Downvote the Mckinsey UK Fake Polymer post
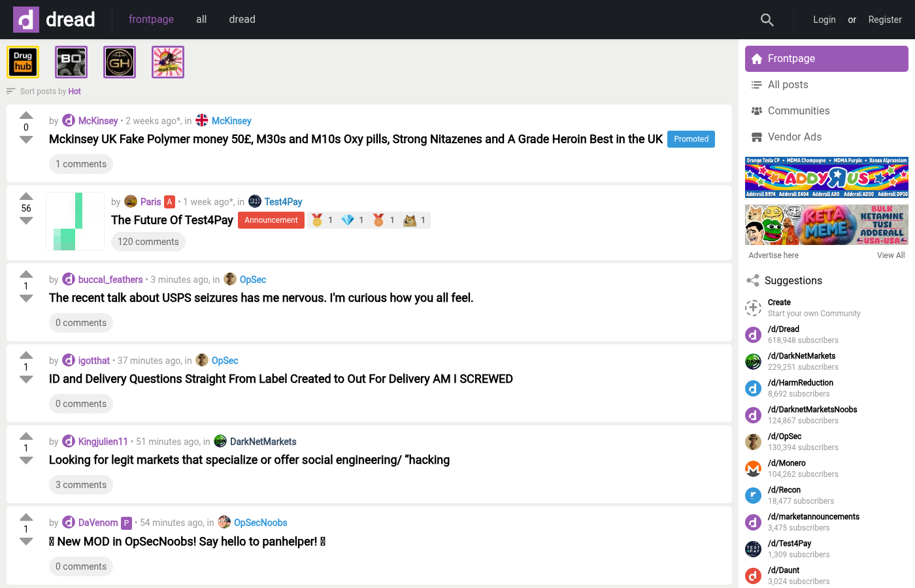The height and width of the screenshot is (588, 915). coord(26,140)
